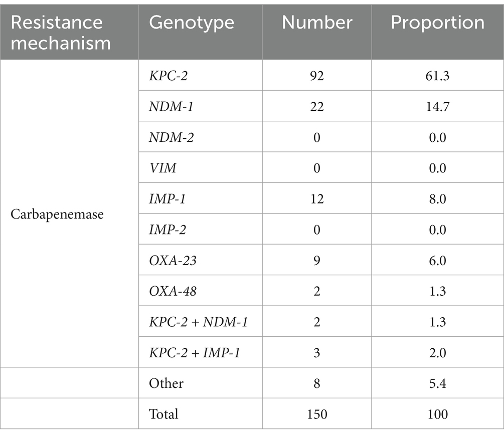Select the NDM-1 genotype cell
The image size is (504, 438).
click(x=171, y=107)
